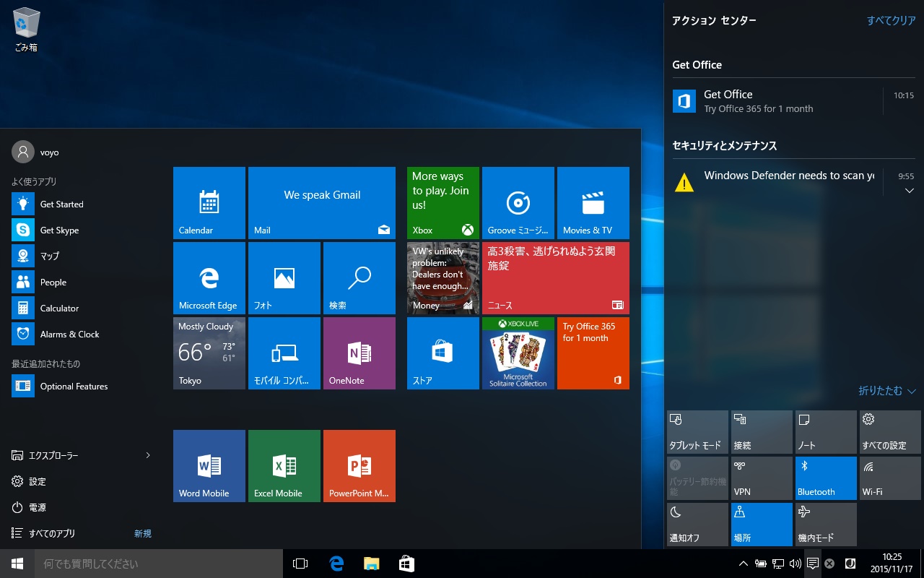Toggle Bluetooth quick action off
924x578 pixels.
click(826, 478)
